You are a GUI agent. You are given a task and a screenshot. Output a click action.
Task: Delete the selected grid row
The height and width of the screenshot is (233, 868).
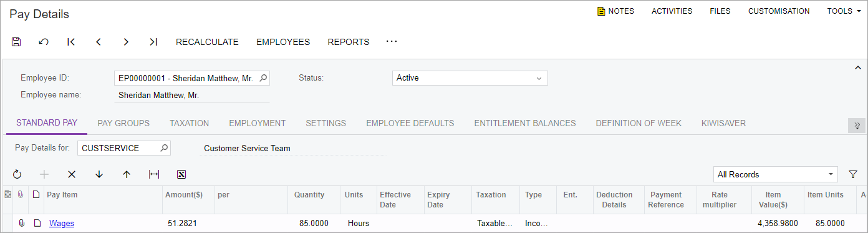[72, 174]
